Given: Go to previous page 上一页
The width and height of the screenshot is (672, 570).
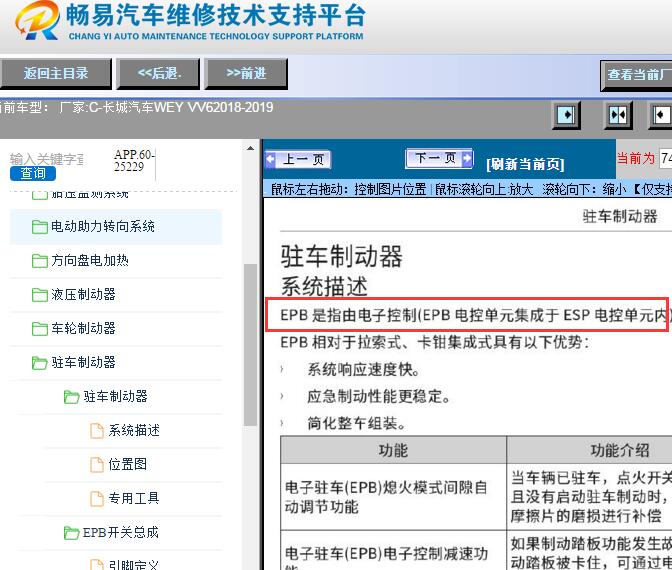Looking at the screenshot, I should pos(298,159).
